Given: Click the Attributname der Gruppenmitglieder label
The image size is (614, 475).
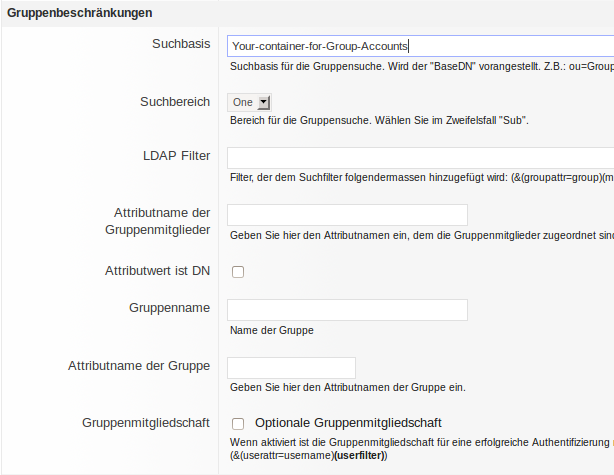Looking at the screenshot, I should click(x=161, y=221).
